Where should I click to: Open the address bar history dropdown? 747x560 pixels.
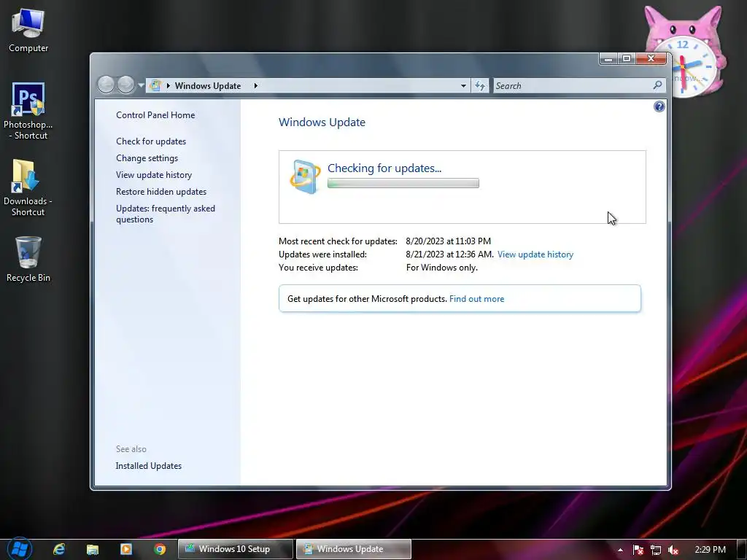(463, 86)
